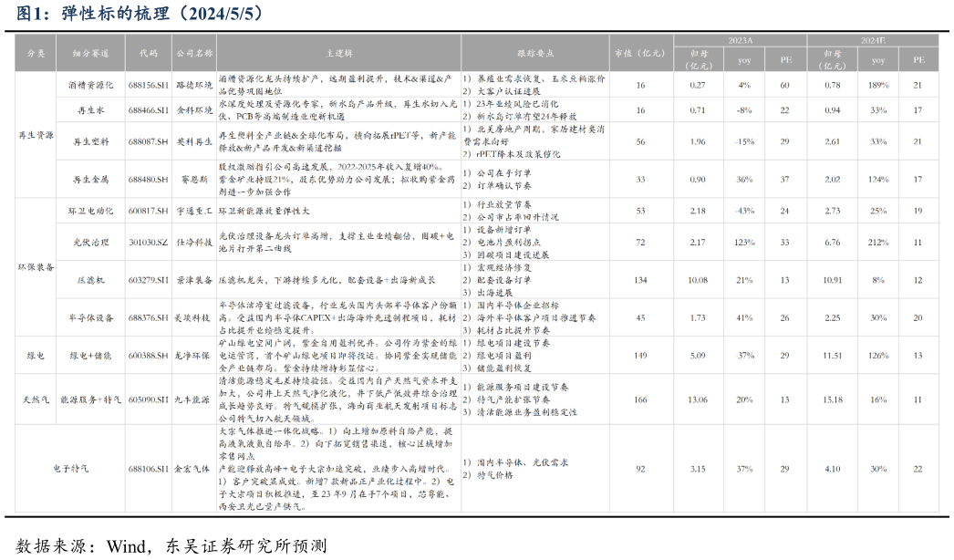Click the '能源服务+特气' segment cell
The width and height of the screenshot is (954, 560).
[x=90, y=399]
